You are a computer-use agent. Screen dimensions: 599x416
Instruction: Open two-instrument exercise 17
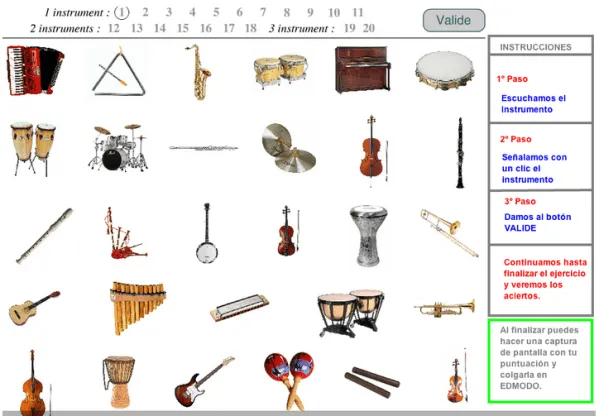pos(228,28)
